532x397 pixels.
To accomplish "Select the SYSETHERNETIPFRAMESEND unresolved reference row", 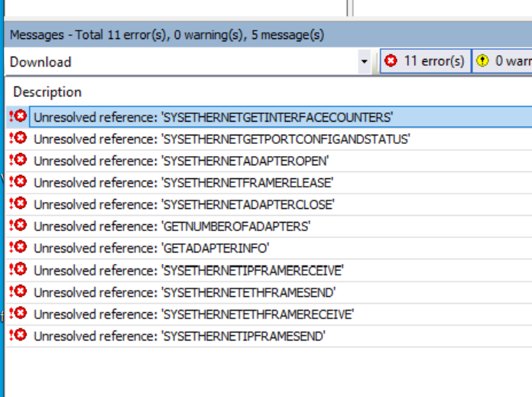I will (179, 336).
